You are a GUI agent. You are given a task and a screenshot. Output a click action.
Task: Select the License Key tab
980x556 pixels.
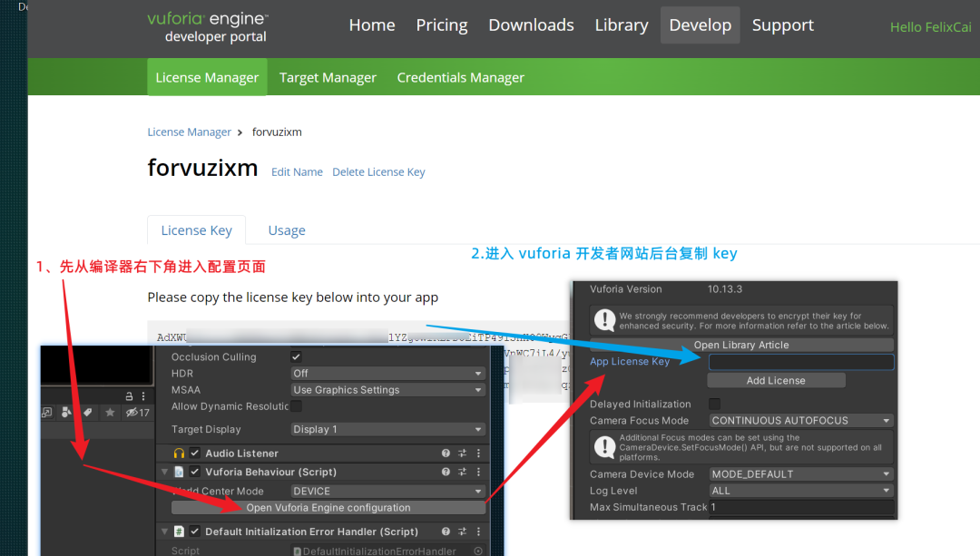[x=196, y=229]
